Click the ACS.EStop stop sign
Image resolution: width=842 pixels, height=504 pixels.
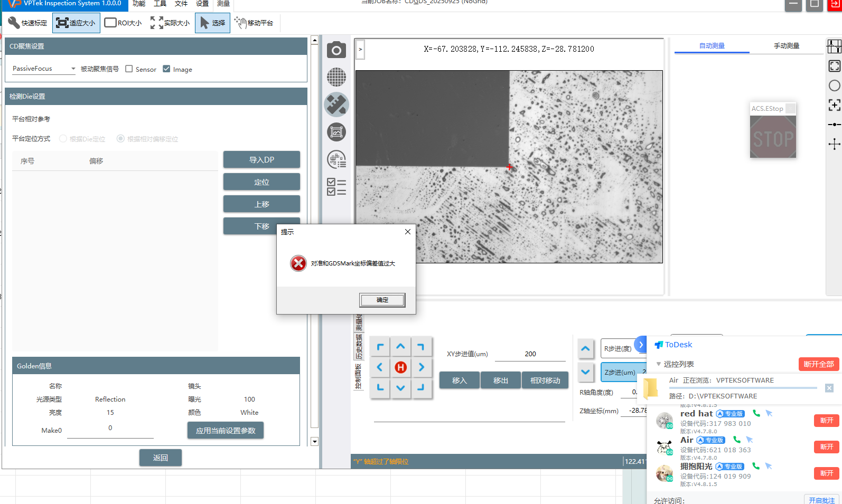point(773,137)
